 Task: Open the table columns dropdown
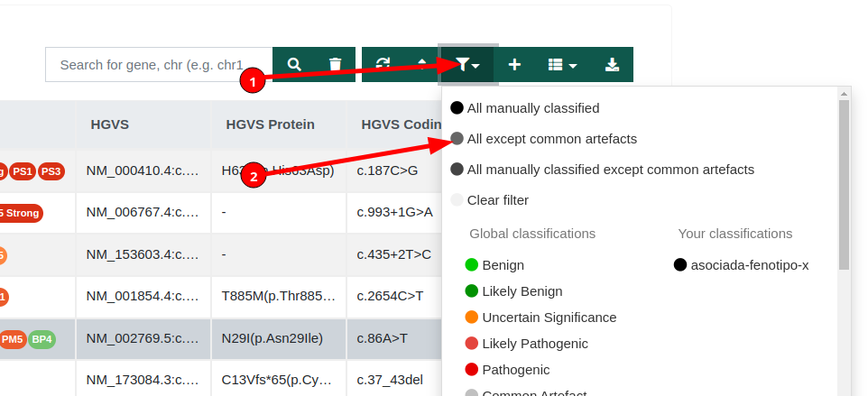point(562,65)
